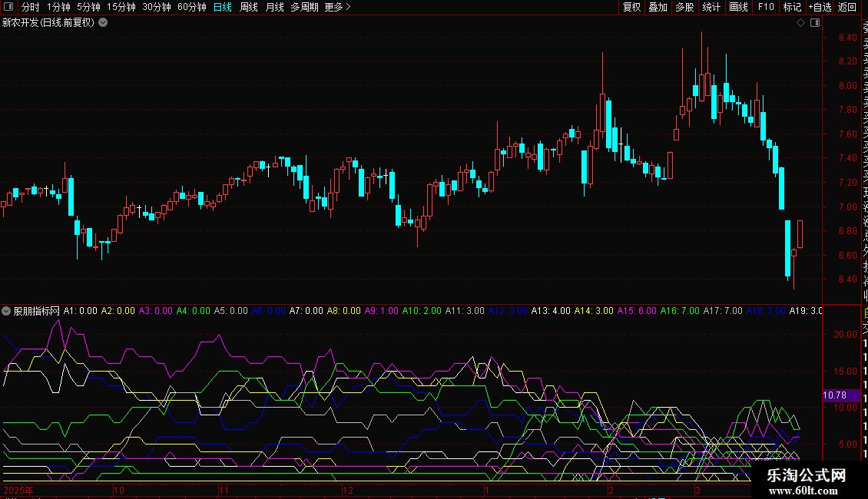Click the 10.78 indicator value label
The width and height of the screenshot is (868, 499).
(x=834, y=395)
